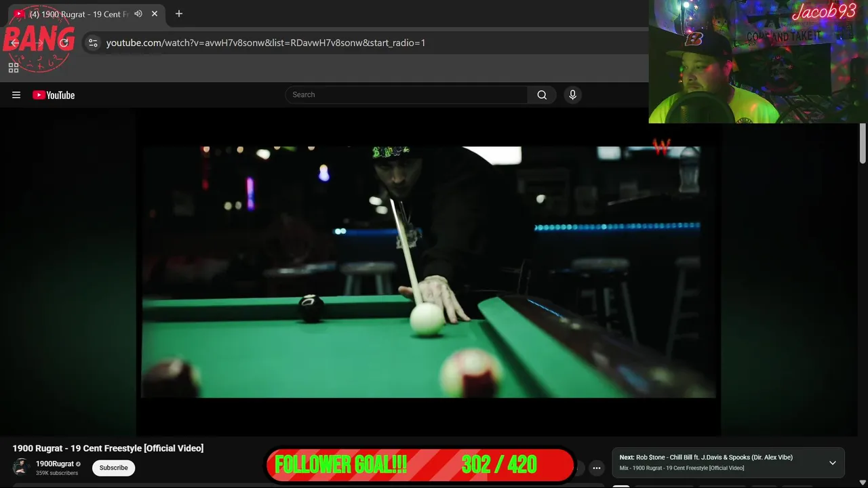Expand the Next mix playlist chevron
The image size is (868, 488).
click(832, 463)
